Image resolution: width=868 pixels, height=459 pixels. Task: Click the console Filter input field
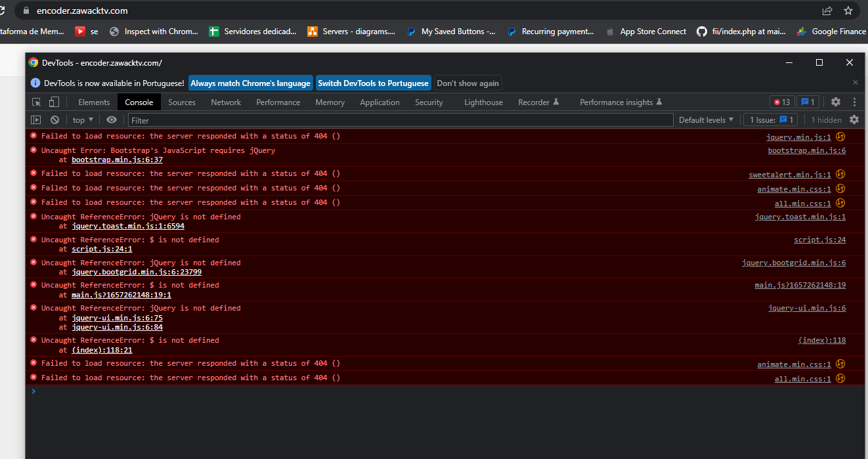pos(401,120)
